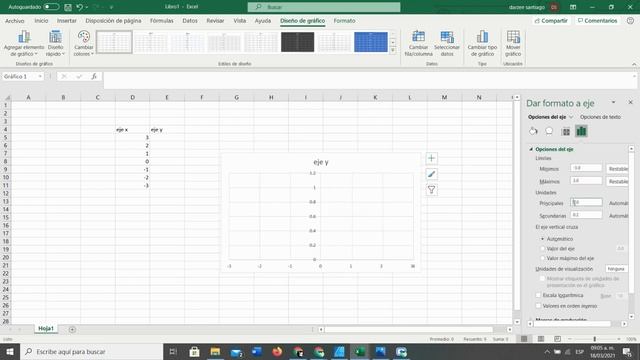Click the Compartir button
This screenshot has height=360, width=640.
(551, 20)
